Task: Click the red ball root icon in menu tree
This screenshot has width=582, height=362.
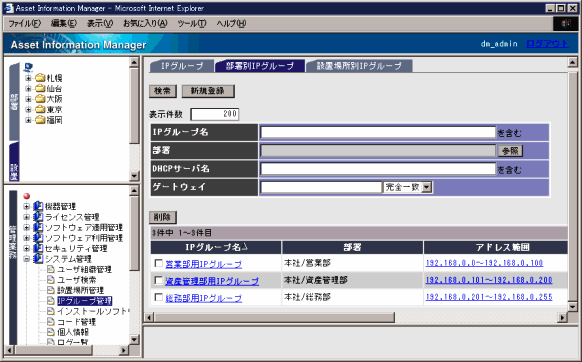Action: tap(27, 196)
